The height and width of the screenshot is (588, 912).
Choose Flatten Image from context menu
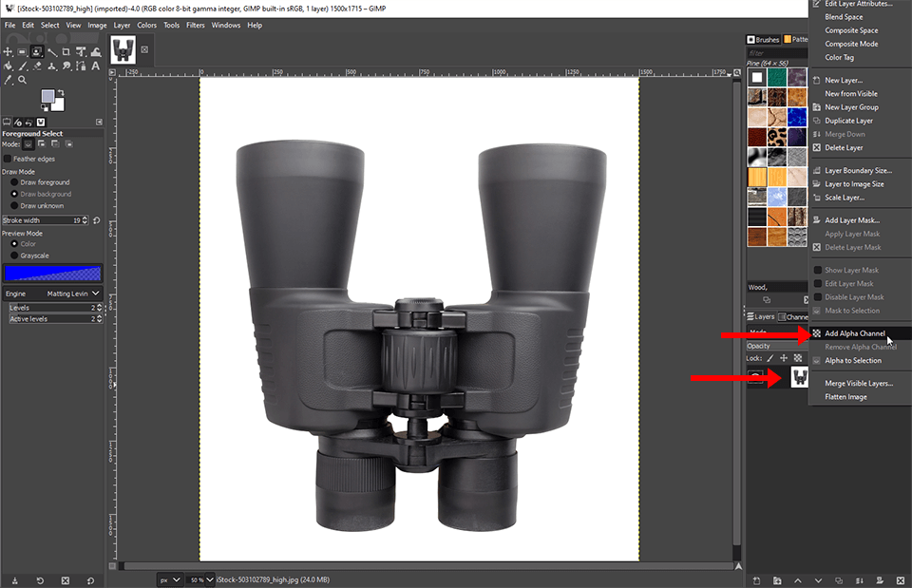coord(845,397)
